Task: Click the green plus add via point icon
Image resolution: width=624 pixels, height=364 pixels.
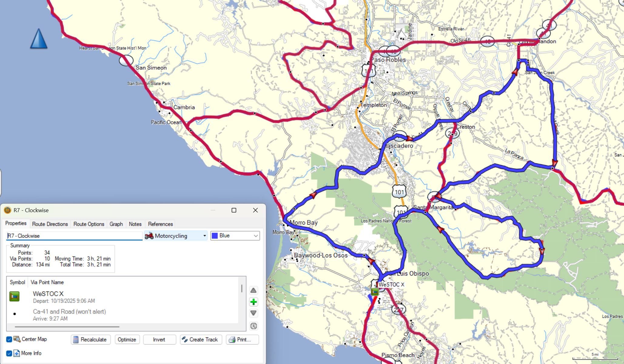Action: pos(253,302)
